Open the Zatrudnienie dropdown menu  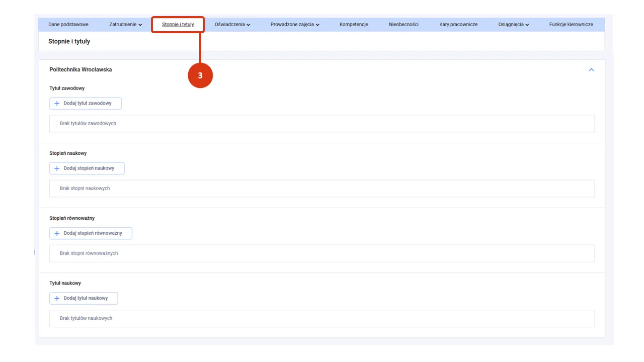tap(125, 25)
